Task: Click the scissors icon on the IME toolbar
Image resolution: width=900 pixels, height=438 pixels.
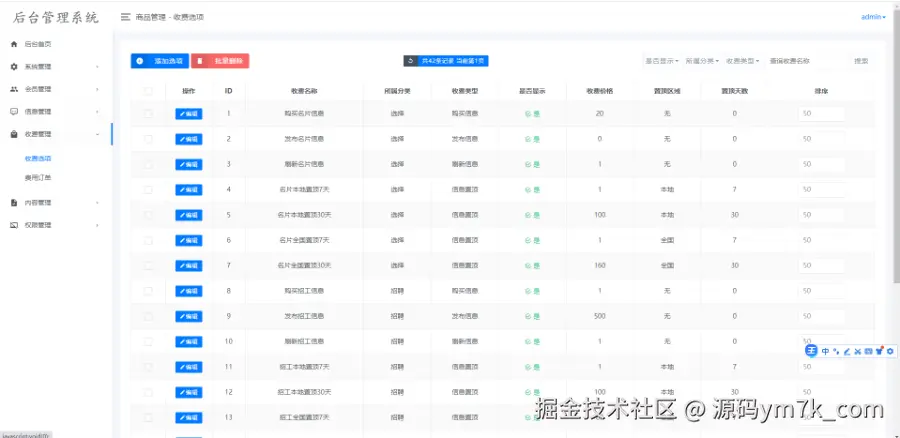Action: pos(858,351)
